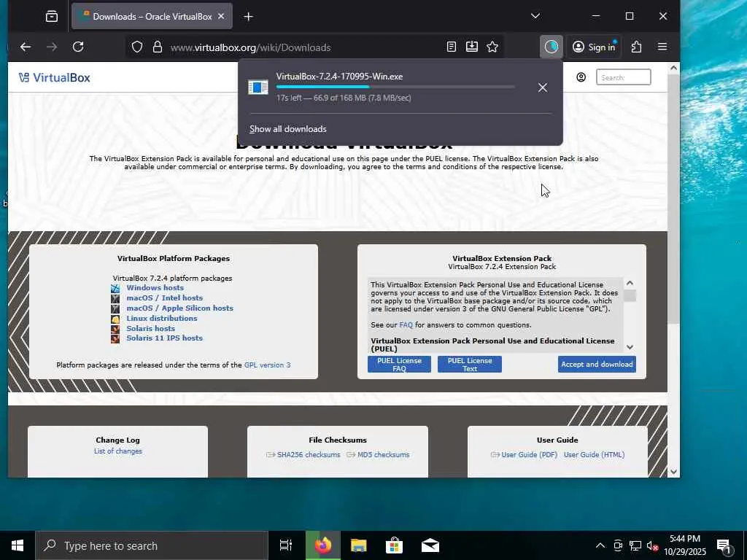This screenshot has width=747, height=560.
Task: Cancel the VirtualBox-7.2.4 download
Action: [x=543, y=87]
